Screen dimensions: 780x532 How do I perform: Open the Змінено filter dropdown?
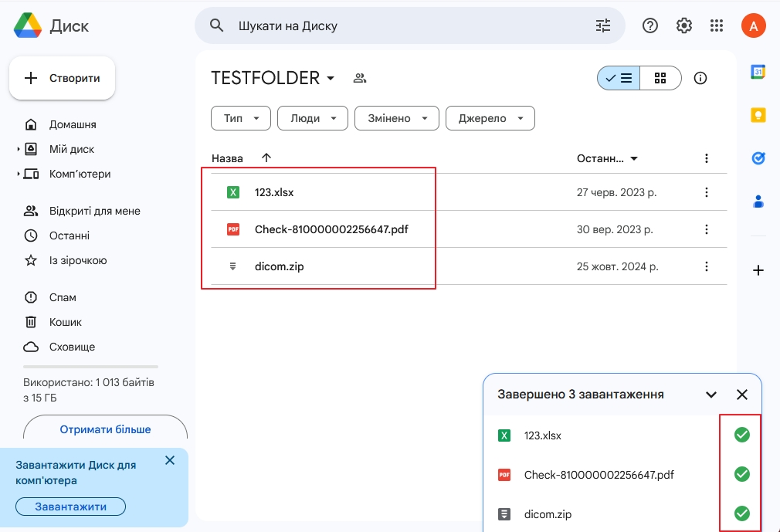[397, 118]
